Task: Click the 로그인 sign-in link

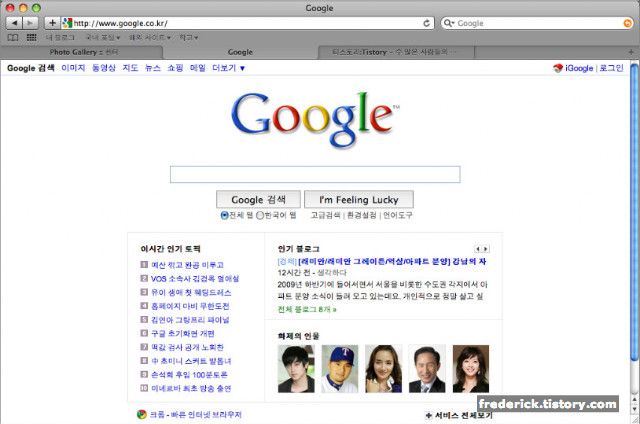Action: 611,68
